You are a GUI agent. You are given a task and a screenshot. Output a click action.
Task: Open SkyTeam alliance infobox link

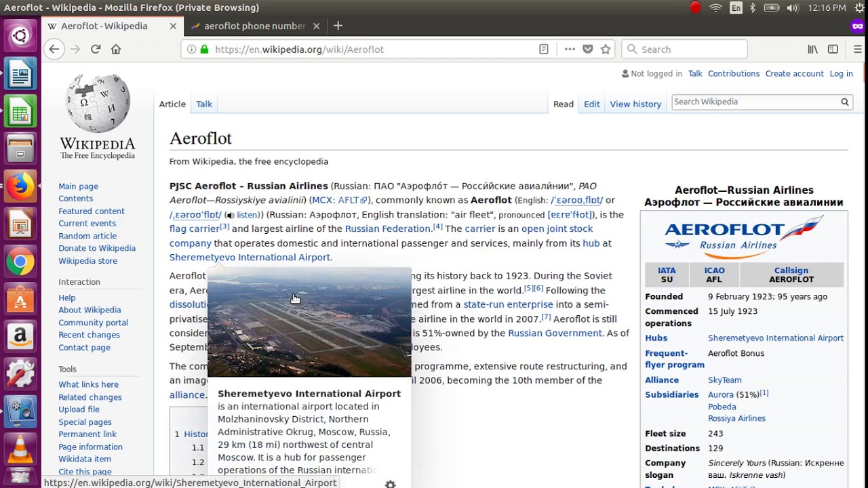725,380
